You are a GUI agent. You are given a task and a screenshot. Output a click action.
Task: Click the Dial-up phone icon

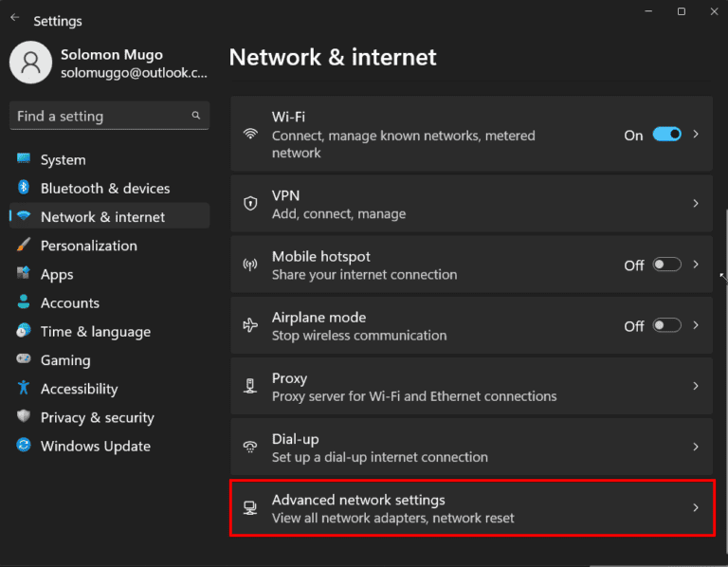point(250,448)
